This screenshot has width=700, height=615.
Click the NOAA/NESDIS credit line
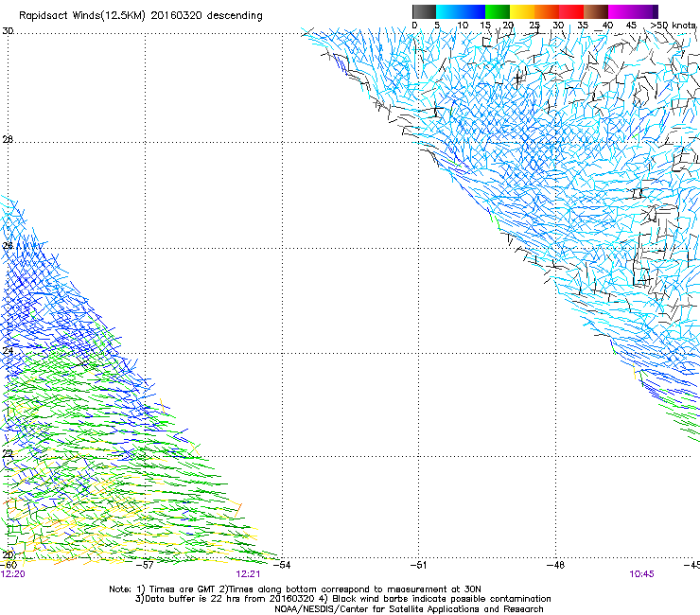[x=409, y=608]
